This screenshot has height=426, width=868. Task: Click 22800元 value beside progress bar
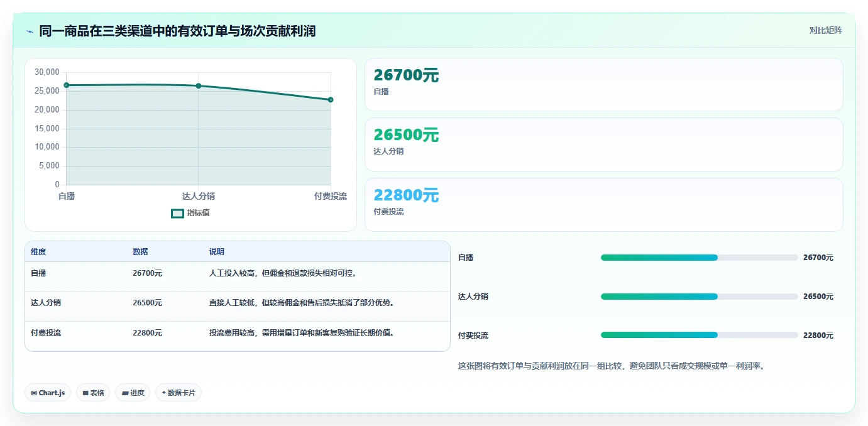(x=818, y=336)
